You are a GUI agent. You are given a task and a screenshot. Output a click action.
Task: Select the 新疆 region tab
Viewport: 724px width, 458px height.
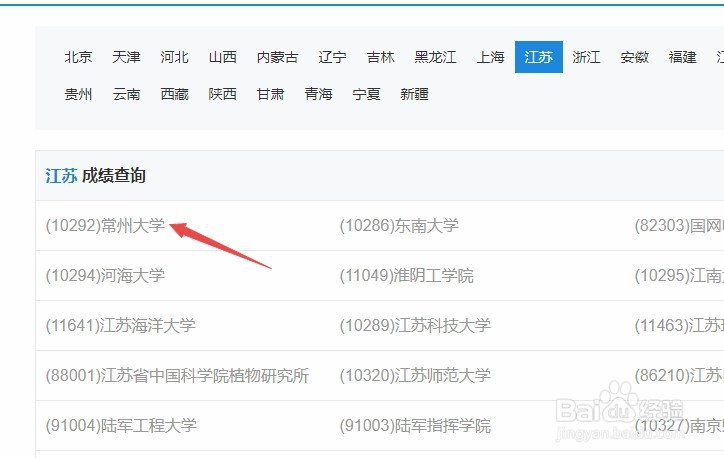[415, 94]
